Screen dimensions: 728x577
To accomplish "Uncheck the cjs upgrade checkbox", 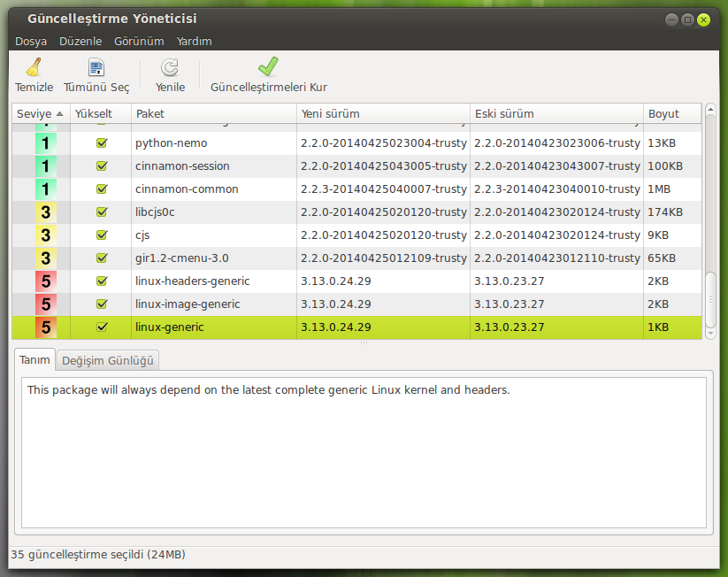I will point(102,235).
